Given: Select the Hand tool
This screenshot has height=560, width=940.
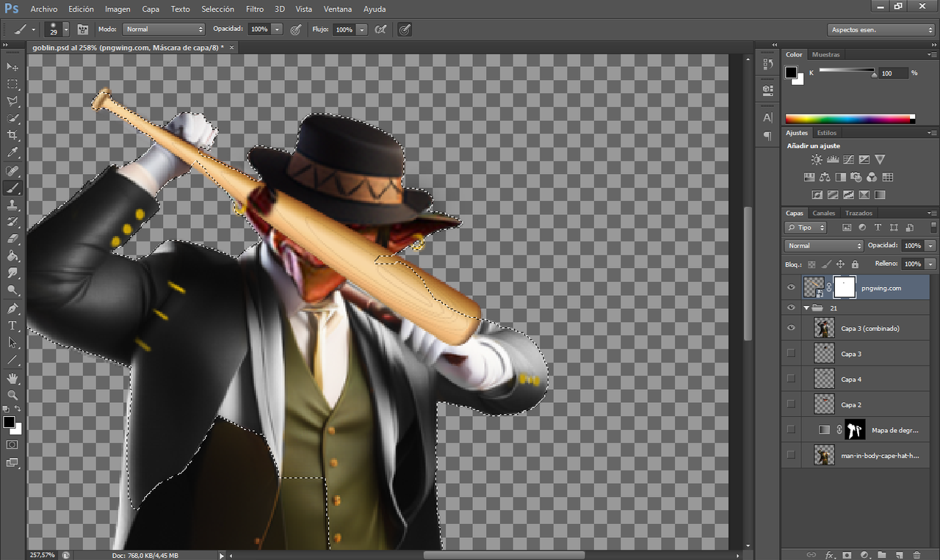Looking at the screenshot, I should click(x=12, y=378).
